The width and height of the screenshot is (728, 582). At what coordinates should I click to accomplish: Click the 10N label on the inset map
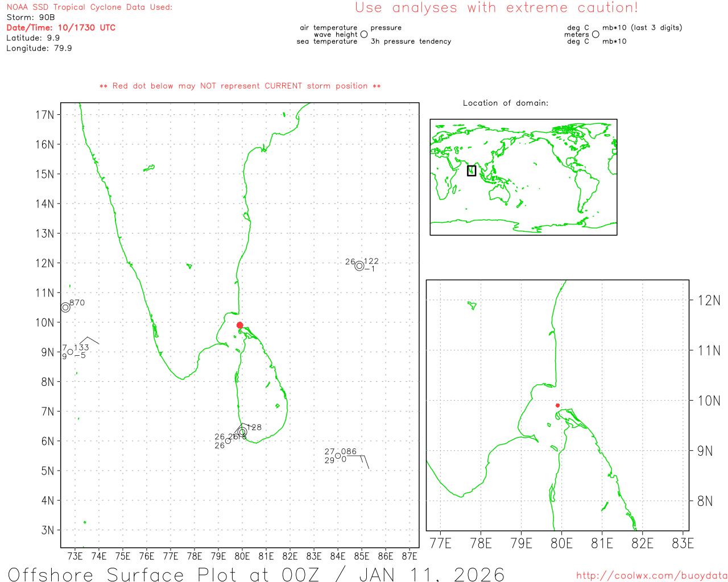709,401
